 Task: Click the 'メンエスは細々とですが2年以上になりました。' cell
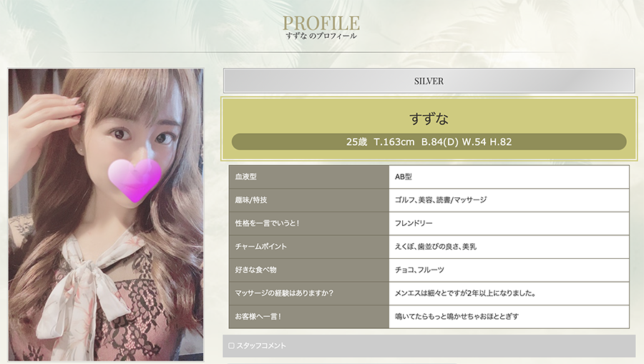click(509, 293)
